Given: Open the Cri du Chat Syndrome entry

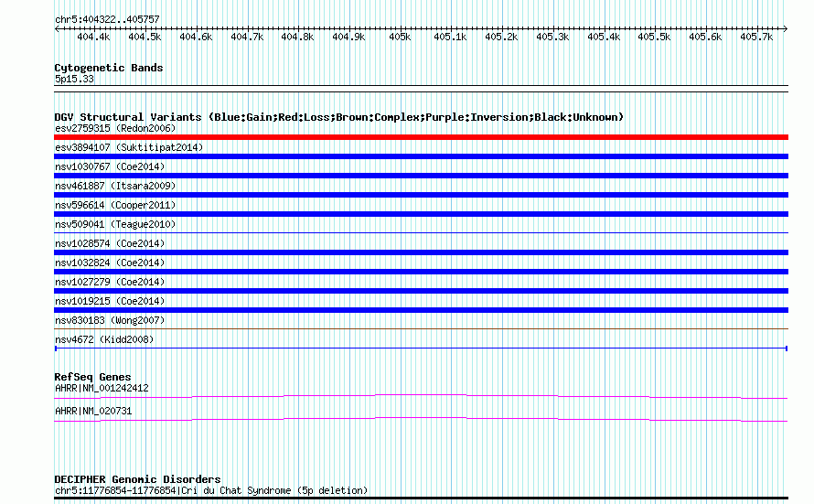Looking at the screenshot, I should [x=211, y=490].
